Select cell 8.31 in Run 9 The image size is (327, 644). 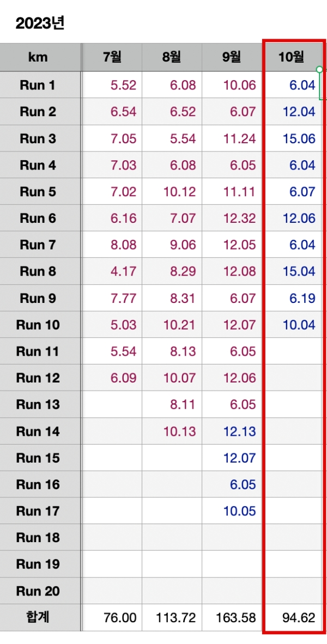point(172,298)
